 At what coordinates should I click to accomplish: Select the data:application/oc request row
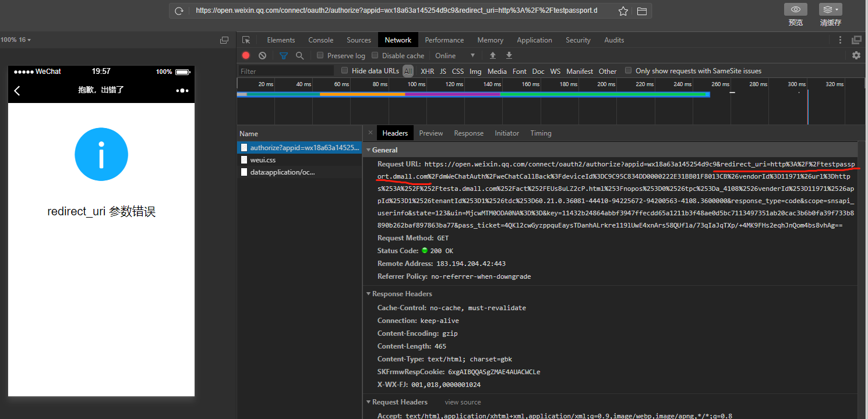(299, 172)
